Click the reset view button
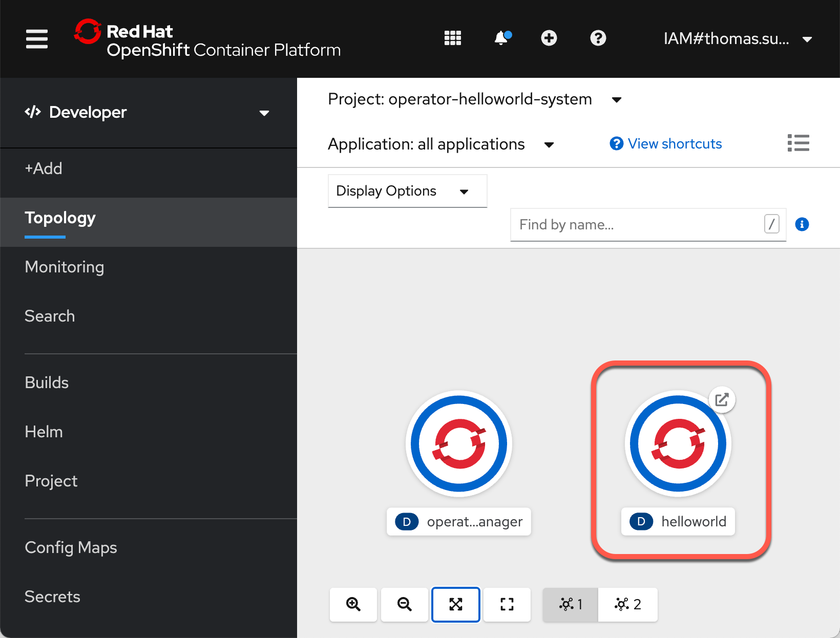Image resolution: width=840 pixels, height=638 pixels. point(507,605)
